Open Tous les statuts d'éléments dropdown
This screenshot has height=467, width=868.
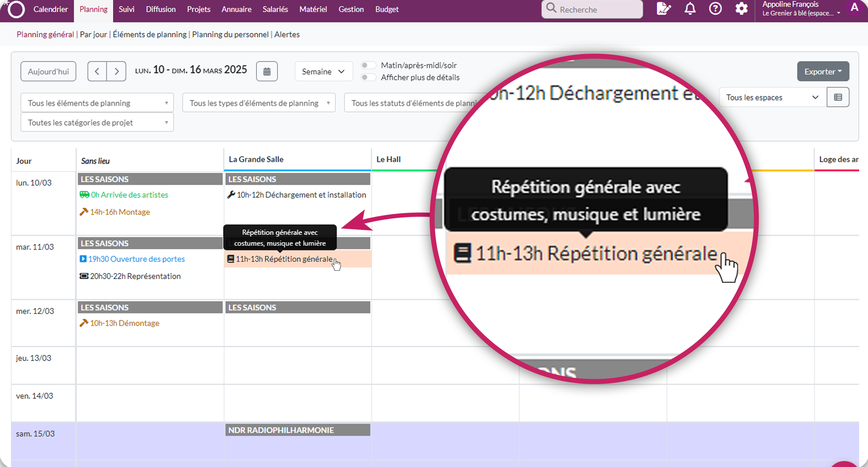[x=415, y=103]
